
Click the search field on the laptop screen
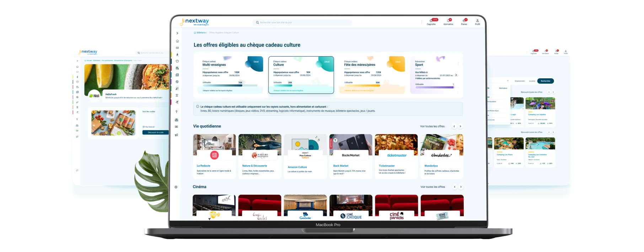click(302, 22)
